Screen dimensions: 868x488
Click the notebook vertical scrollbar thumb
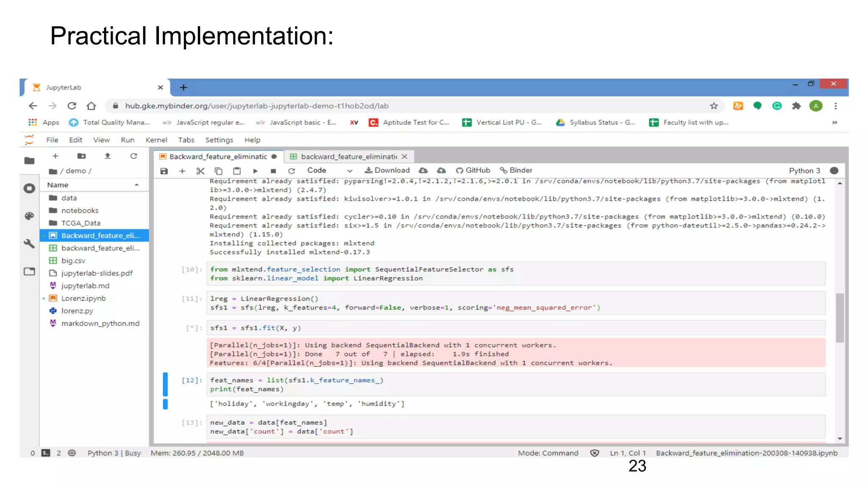[840, 318]
